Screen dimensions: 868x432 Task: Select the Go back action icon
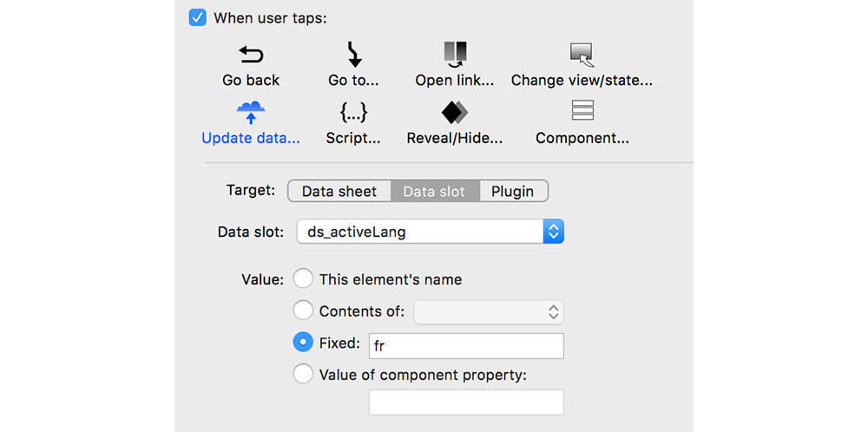(x=251, y=54)
